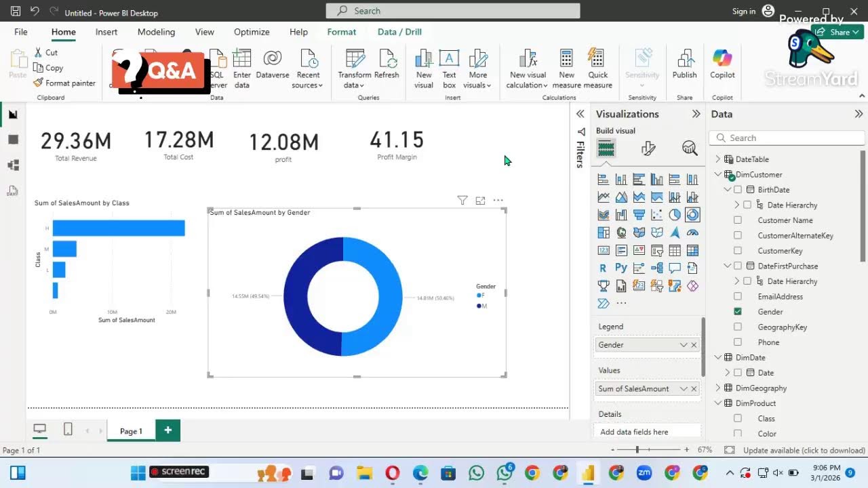Open Model view from left sidebar
Screen dimensions: 868x488
pos(13,165)
